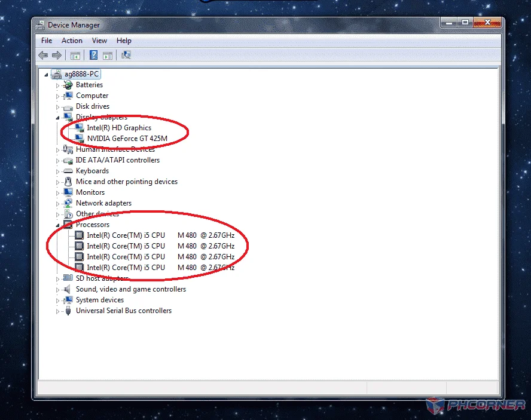
Task: Click the Device Manager title bar icon
Action: (41, 25)
